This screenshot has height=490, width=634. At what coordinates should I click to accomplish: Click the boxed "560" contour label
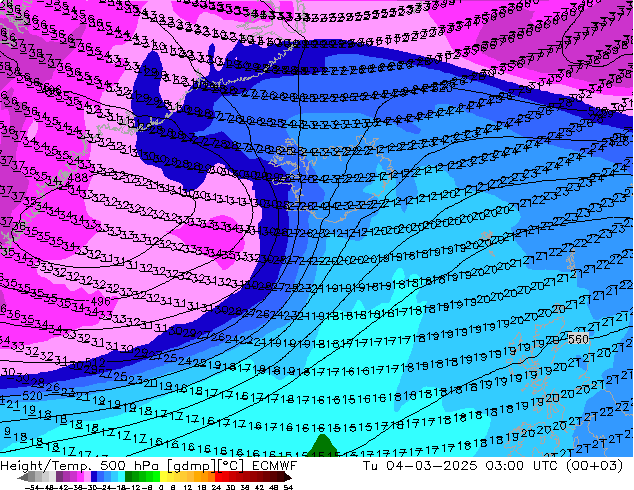[578, 339]
